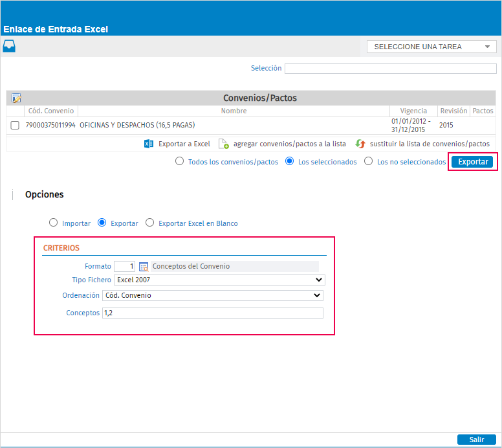Choose the Importar option radio

53,223
